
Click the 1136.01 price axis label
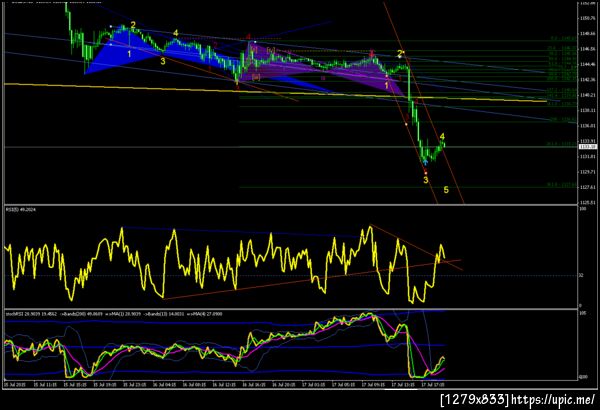tap(588, 126)
